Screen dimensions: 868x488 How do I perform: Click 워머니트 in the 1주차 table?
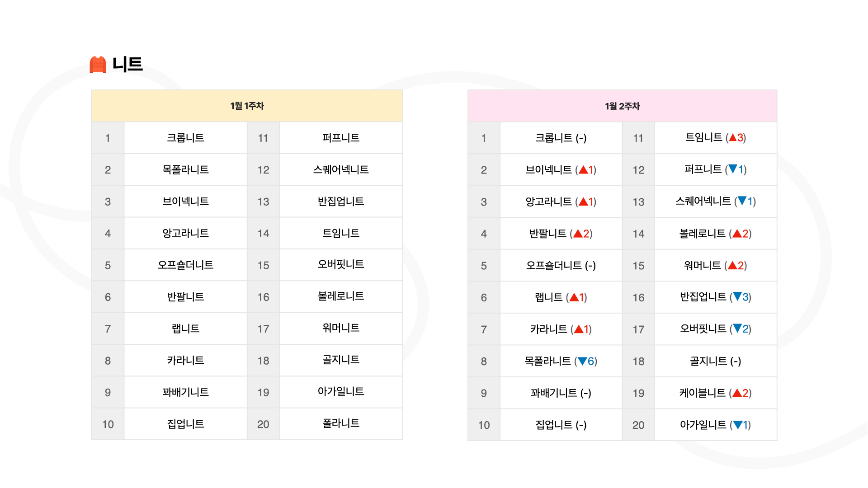click(x=341, y=328)
